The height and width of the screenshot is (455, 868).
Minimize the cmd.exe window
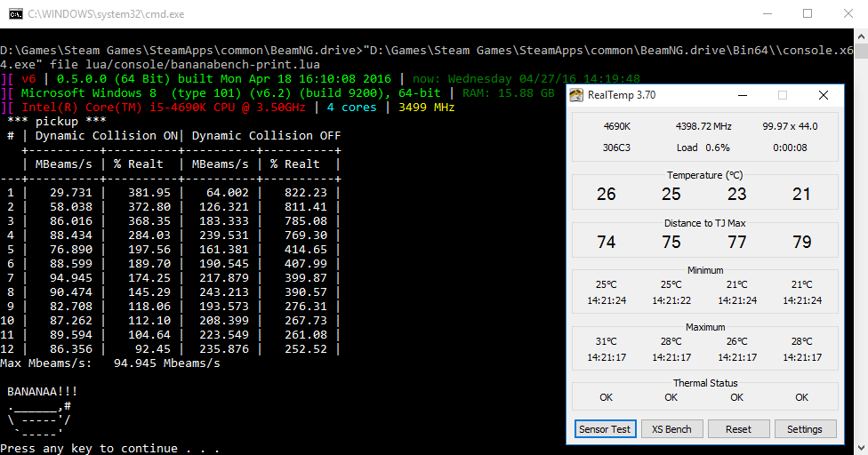[768, 14]
